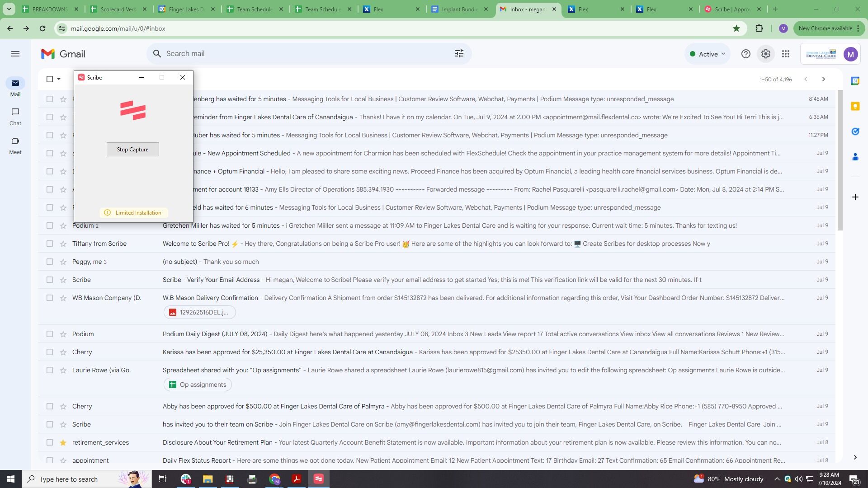Click the Stop Capture button
The height and width of the screenshot is (488, 868).
click(x=132, y=150)
